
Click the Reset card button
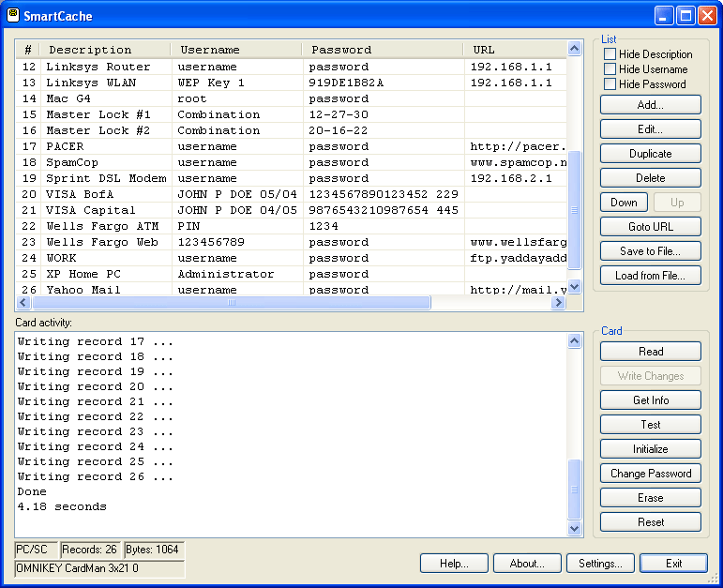click(x=650, y=522)
